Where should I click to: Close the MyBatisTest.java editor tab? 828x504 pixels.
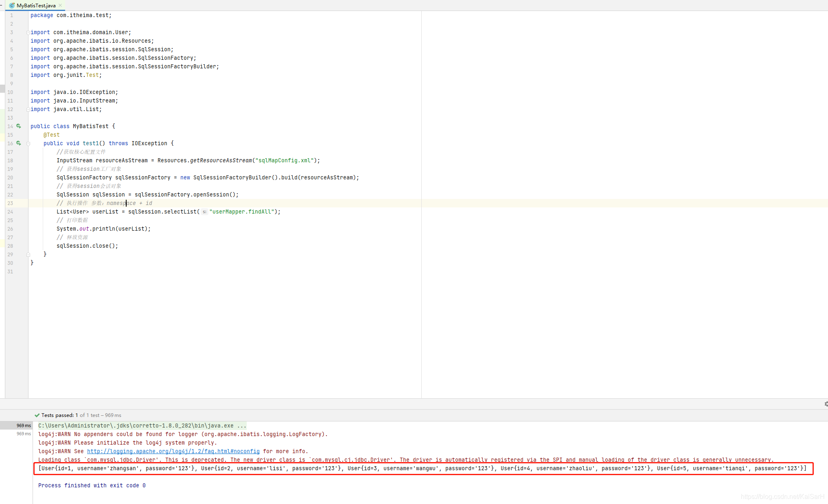pos(60,5)
